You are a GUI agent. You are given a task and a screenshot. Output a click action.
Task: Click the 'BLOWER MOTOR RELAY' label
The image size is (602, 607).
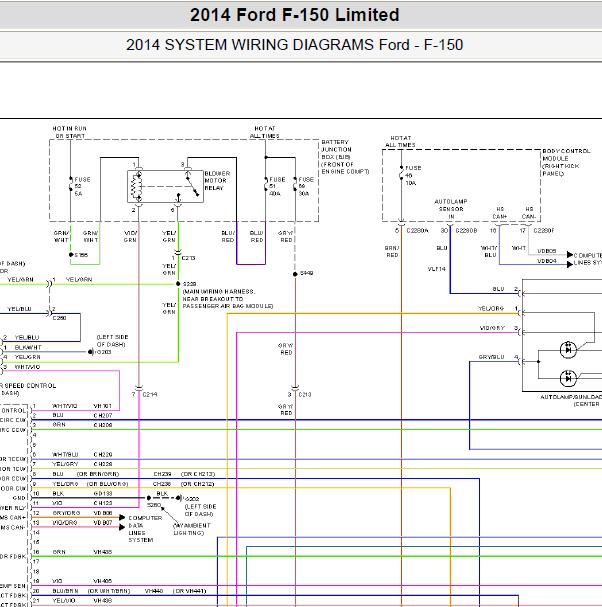coord(217,181)
